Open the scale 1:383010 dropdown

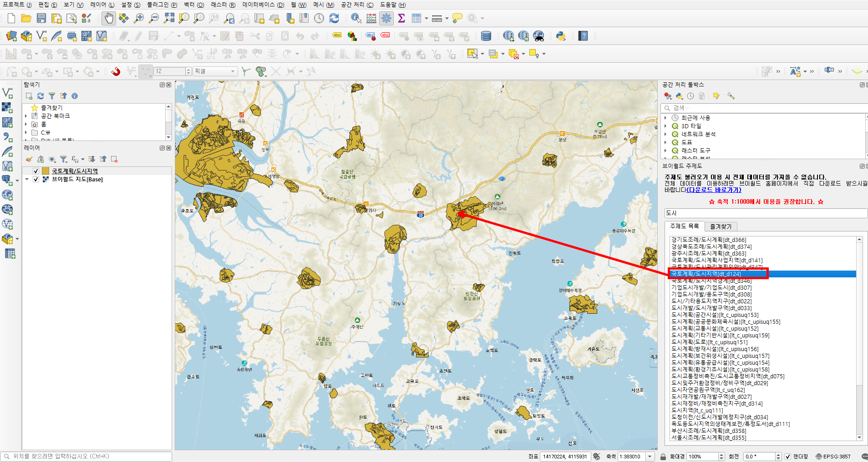650,457
